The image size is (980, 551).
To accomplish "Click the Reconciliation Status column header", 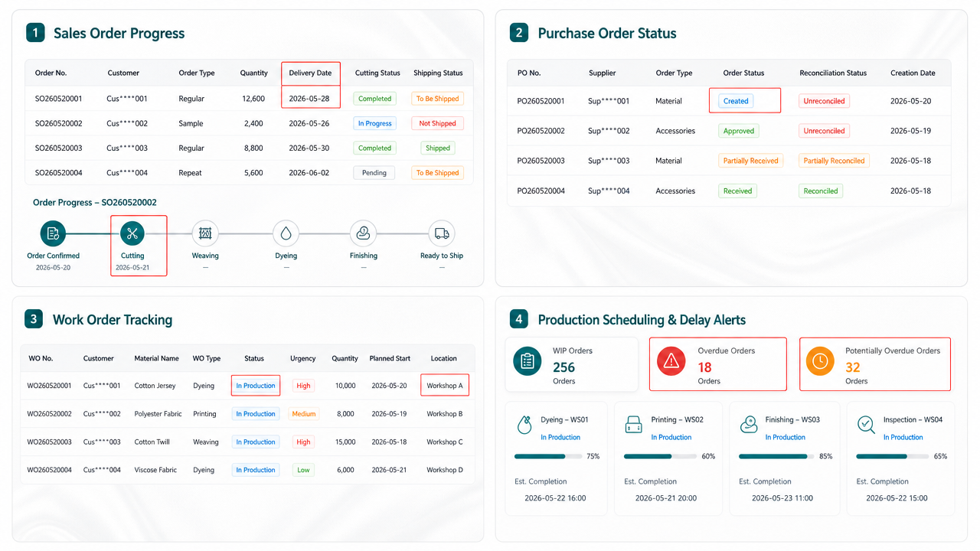I will point(833,73).
